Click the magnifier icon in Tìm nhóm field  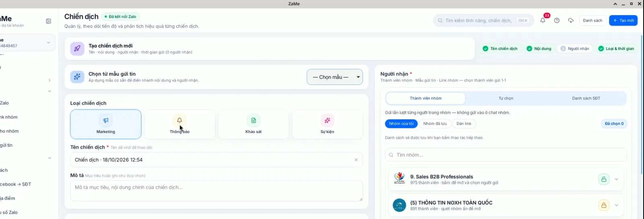point(391,155)
